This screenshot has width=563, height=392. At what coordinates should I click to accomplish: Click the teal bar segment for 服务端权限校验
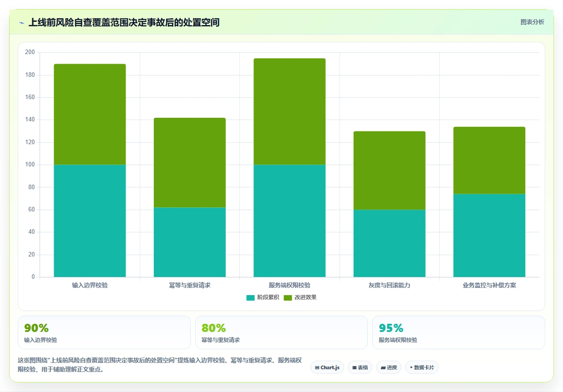[x=289, y=221]
